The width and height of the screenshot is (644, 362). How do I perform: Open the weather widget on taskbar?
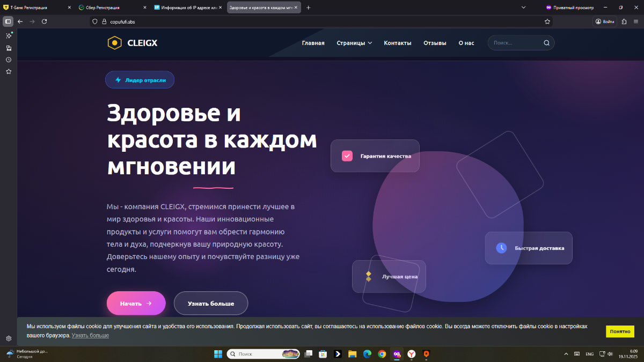27,354
